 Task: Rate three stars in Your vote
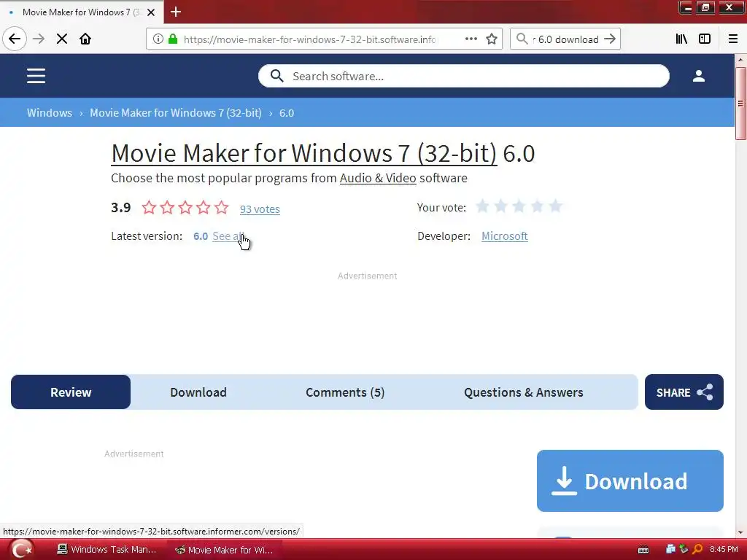pyautogui.click(x=519, y=206)
